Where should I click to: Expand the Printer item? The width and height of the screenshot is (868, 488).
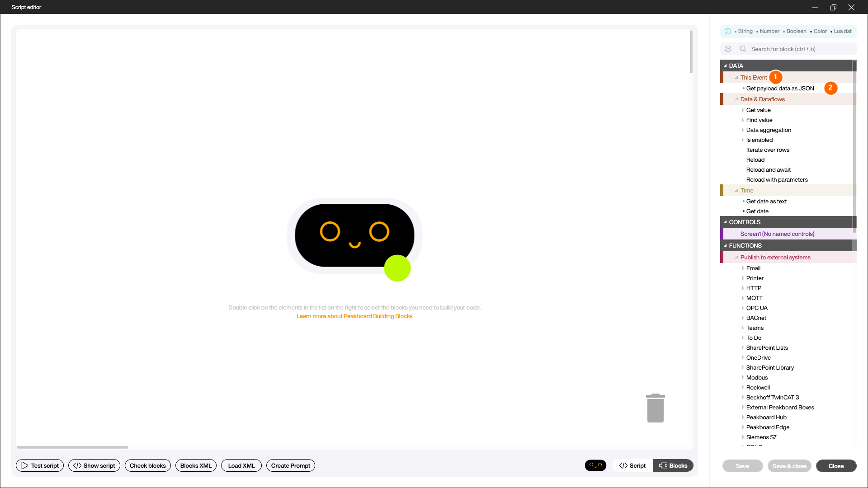pos(743,278)
